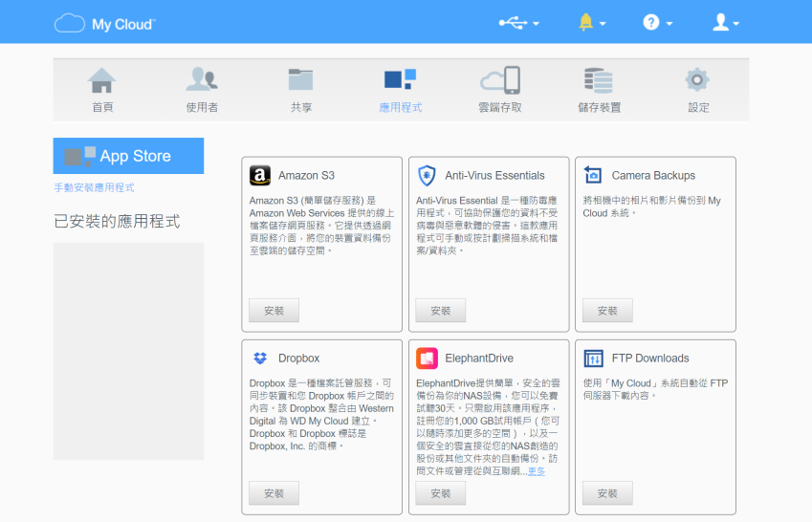Viewport: 812px width, 522px height.
Task: Install the Camera Backups app
Action: (x=607, y=310)
